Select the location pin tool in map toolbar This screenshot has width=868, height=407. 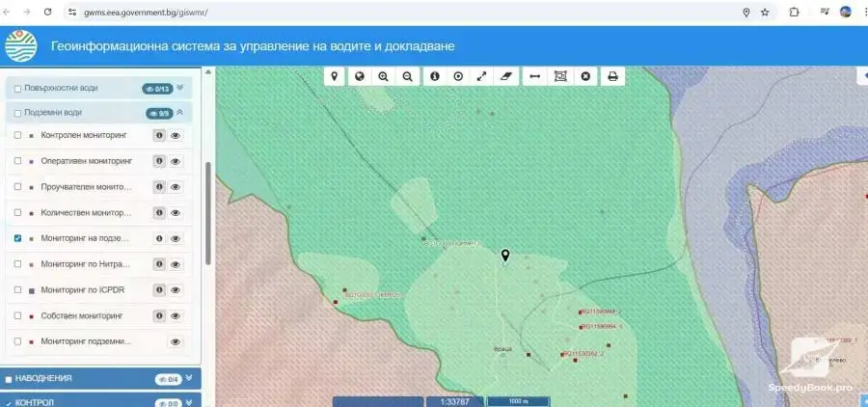335,76
